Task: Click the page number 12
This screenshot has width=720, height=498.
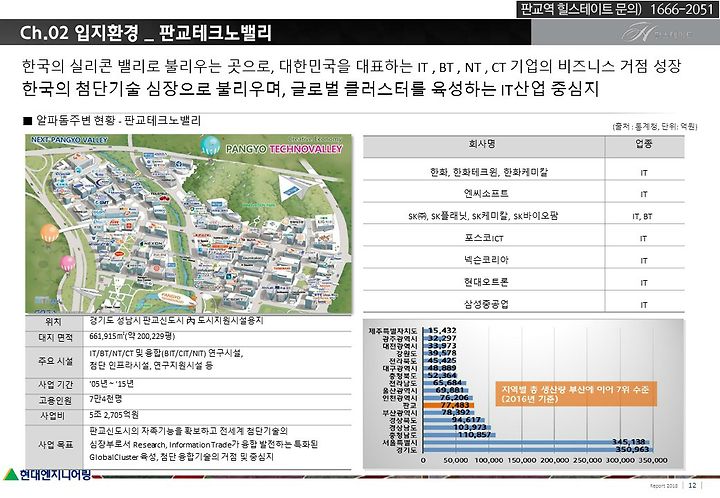Action: [692, 486]
